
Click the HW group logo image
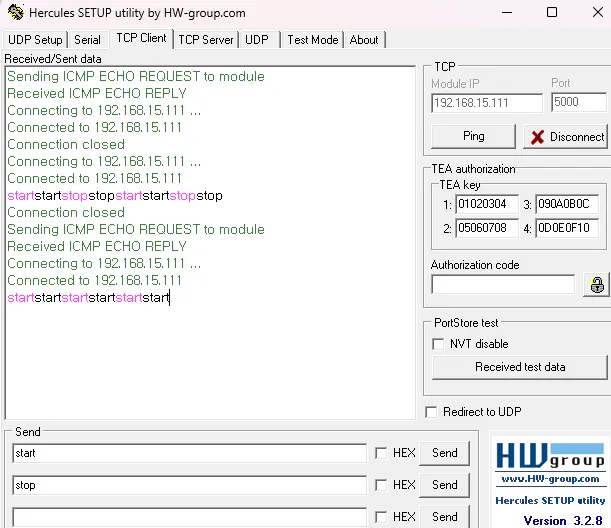click(550, 457)
